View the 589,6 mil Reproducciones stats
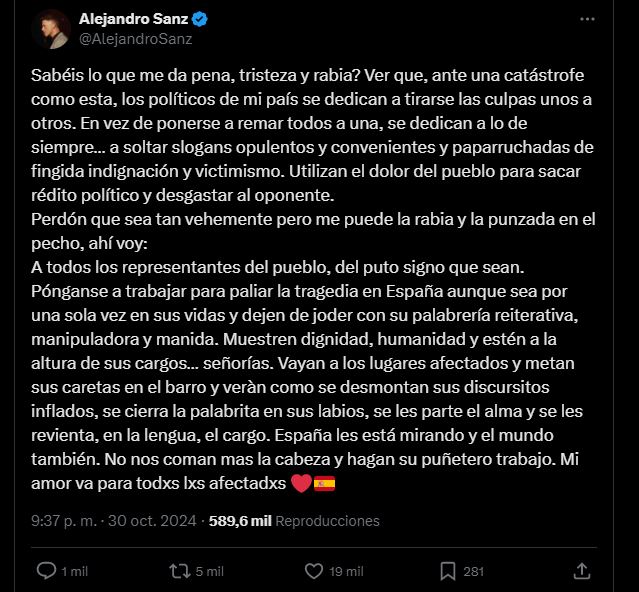639x592 pixels. click(x=294, y=521)
